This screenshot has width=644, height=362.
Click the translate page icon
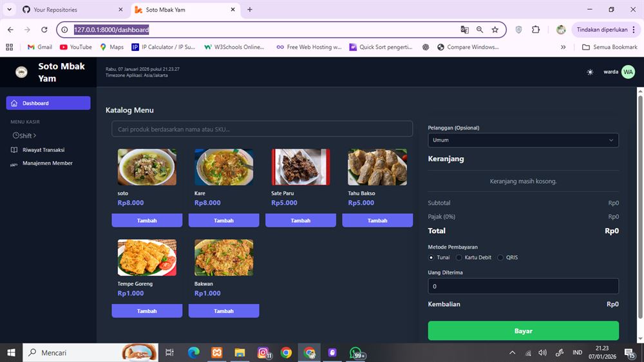[464, 30]
